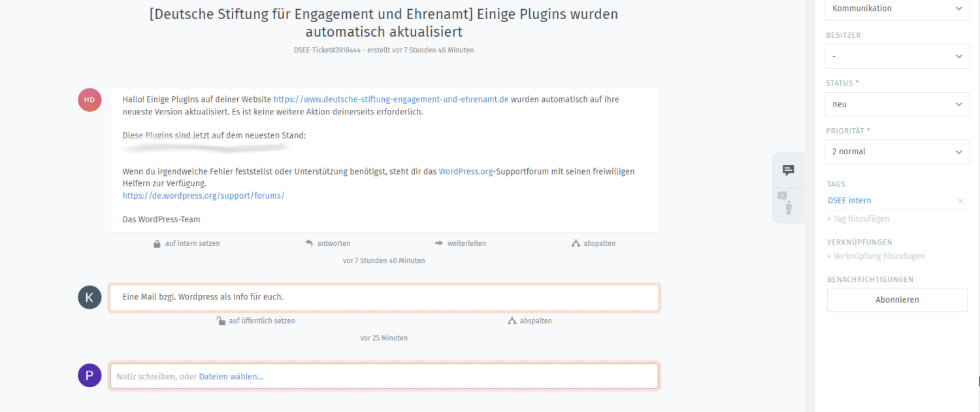Change the Status dropdown from neu

click(x=896, y=104)
